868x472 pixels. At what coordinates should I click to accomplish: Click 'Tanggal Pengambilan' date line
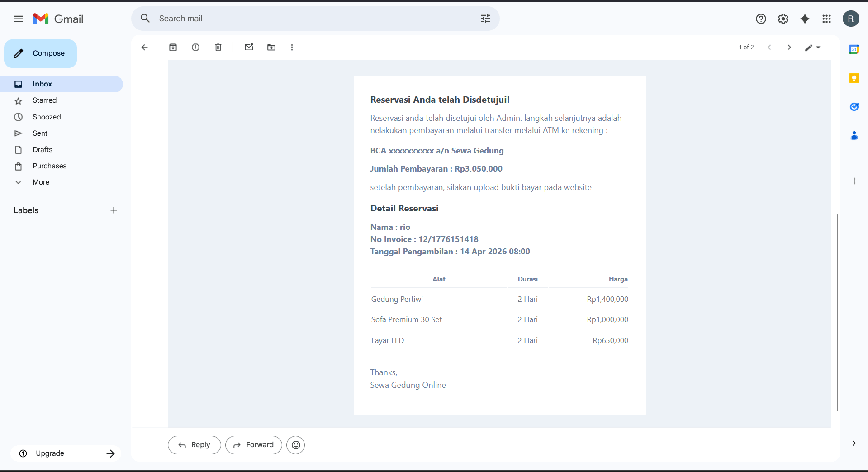tap(450, 252)
